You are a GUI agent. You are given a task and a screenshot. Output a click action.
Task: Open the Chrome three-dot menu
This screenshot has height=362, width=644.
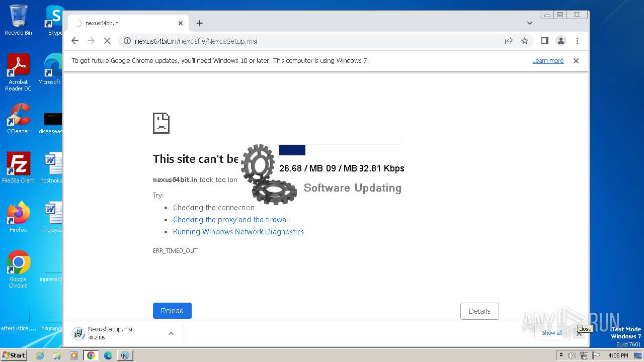coord(577,41)
